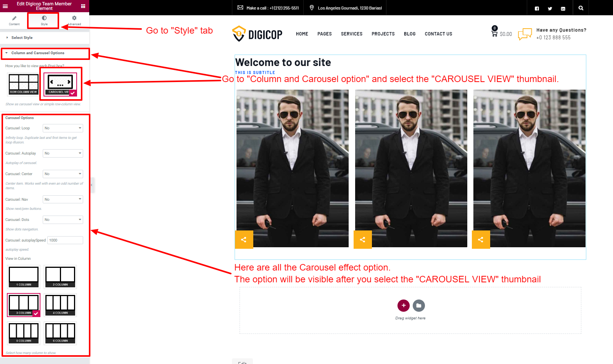Click the folder template library icon
This screenshot has width=613, height=364.
click(418, 305)
